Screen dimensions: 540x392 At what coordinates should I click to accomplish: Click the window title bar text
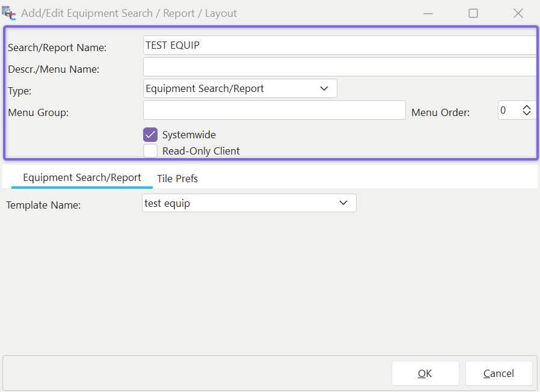pyautogui.click(x=129, y=13)
